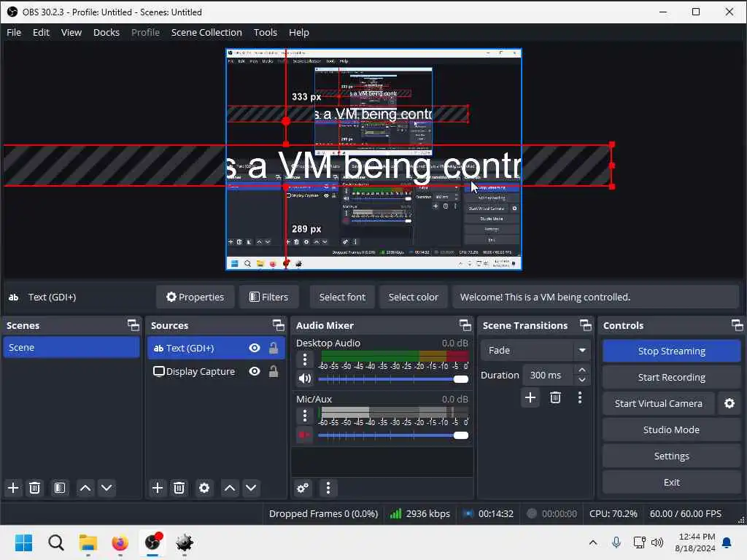Open source properties gear in Sources panel
747x560 pixels.
click(204, 488)
